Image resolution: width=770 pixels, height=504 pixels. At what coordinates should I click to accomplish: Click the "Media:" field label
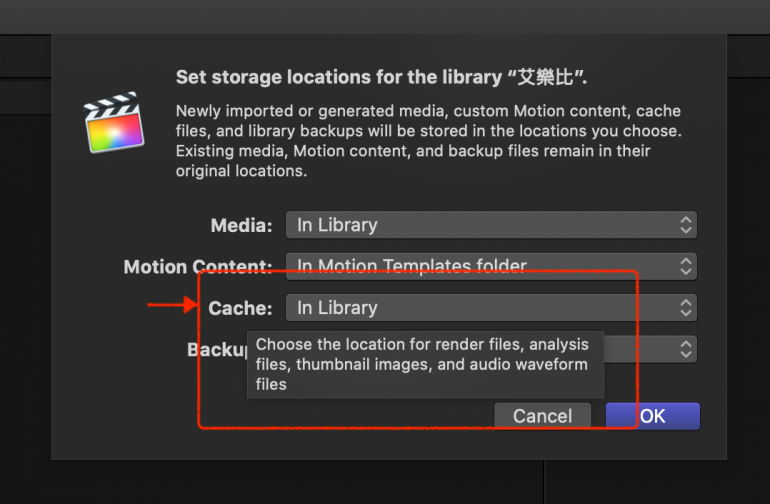pos(241,226)
